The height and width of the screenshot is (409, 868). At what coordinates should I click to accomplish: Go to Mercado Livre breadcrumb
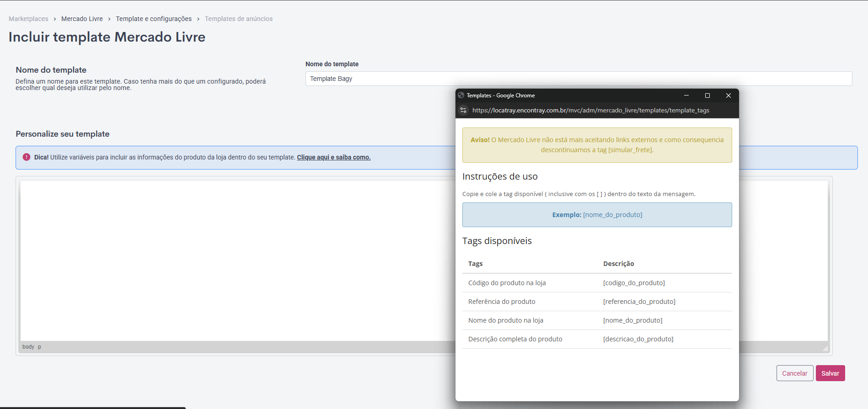82,19
